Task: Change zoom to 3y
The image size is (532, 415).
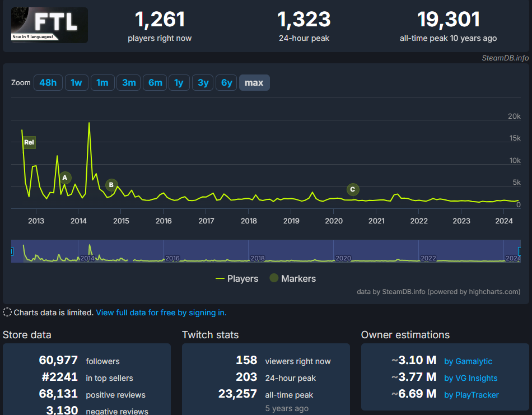Action: coord(203,83)
